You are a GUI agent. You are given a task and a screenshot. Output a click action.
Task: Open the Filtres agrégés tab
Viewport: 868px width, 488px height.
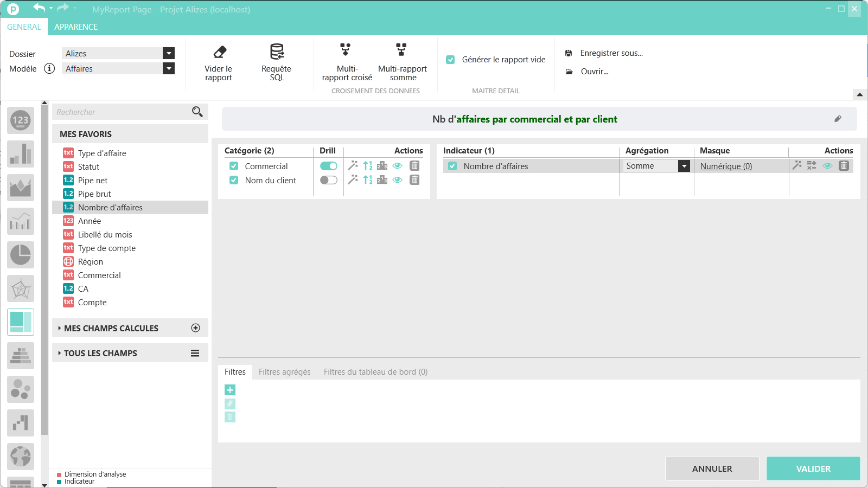pyautogui.click(x=284, y=372)
